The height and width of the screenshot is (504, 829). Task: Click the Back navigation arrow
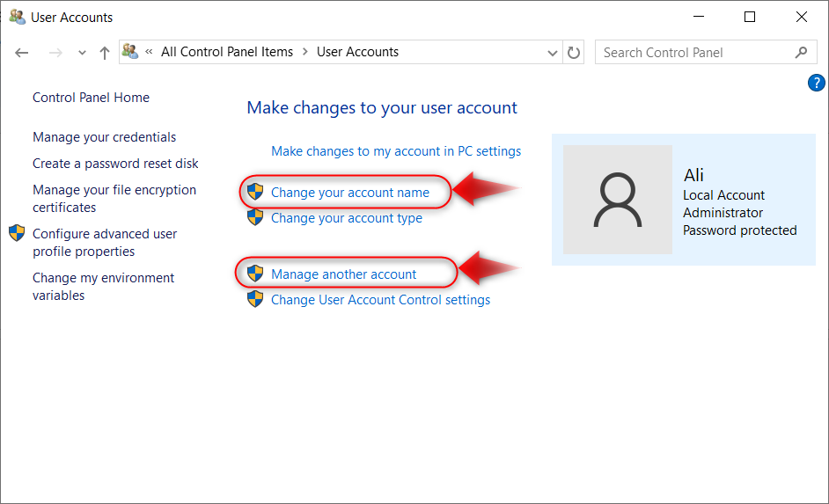(x=22, y=53)
